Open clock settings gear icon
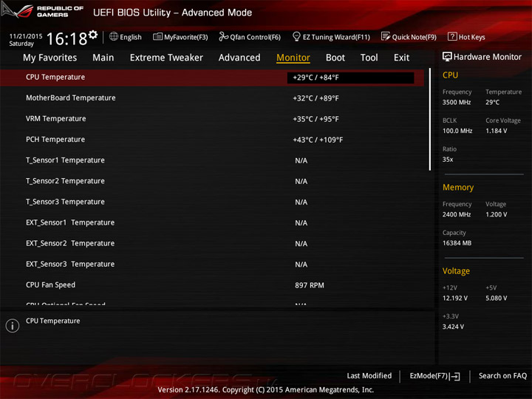The image size is (532, 399). 93,34
